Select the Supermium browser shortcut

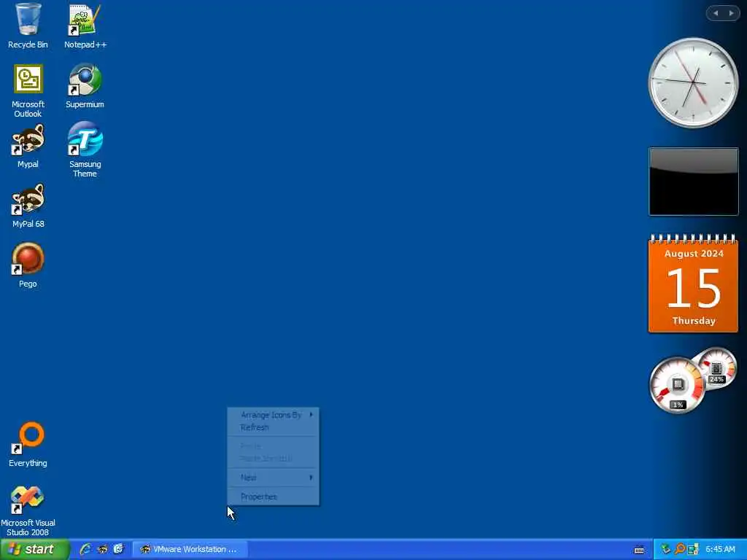click(x=85, y=86)
